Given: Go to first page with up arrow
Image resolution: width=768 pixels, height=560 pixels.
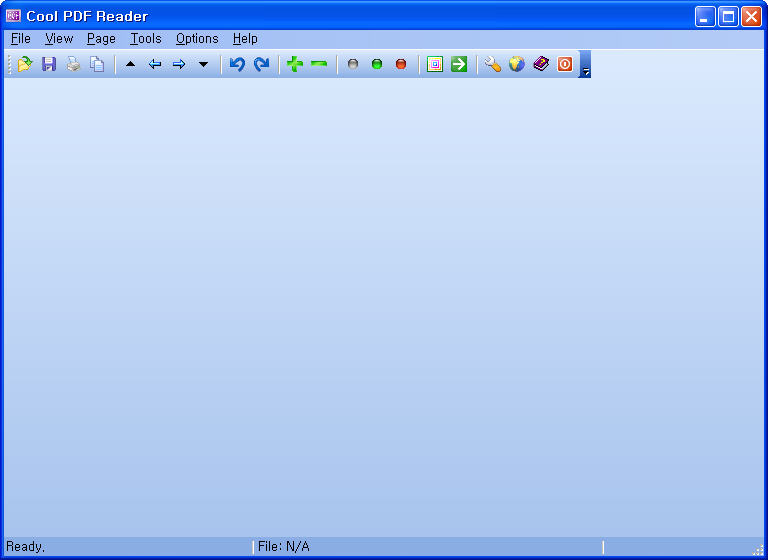Looking at the screenshot, I should [x=130, y=64].
